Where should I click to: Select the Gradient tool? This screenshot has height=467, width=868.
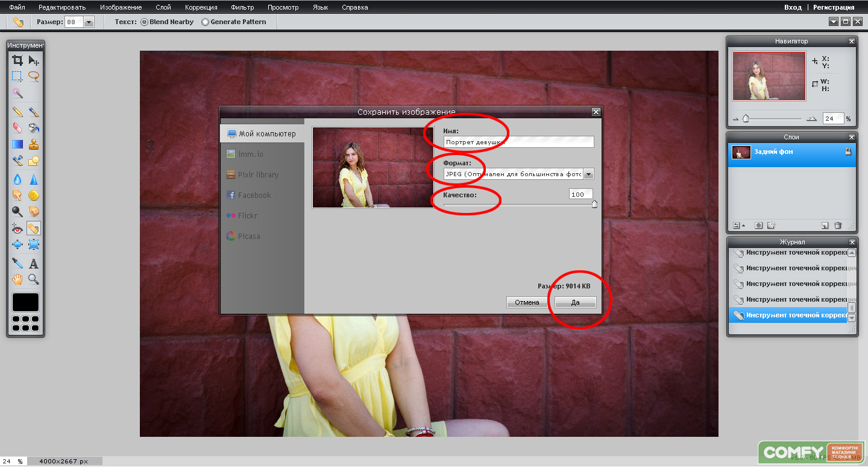pyautogui.click(x=17, y=144)
